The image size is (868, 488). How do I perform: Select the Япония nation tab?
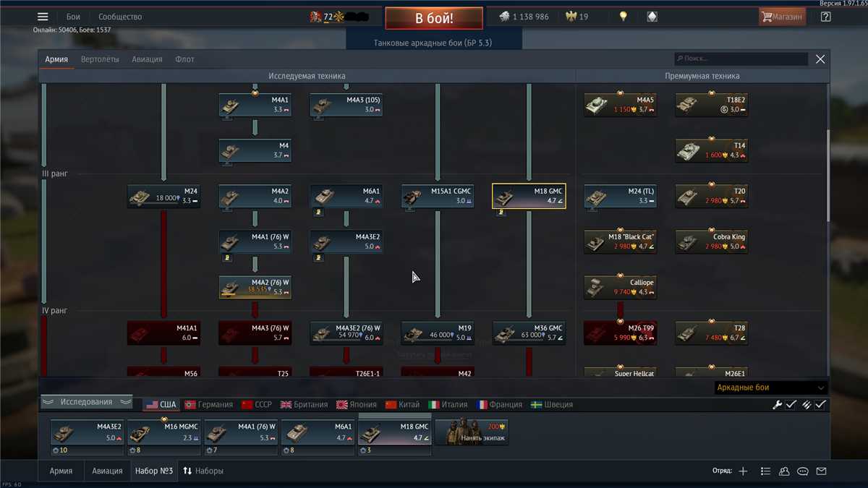357,405
